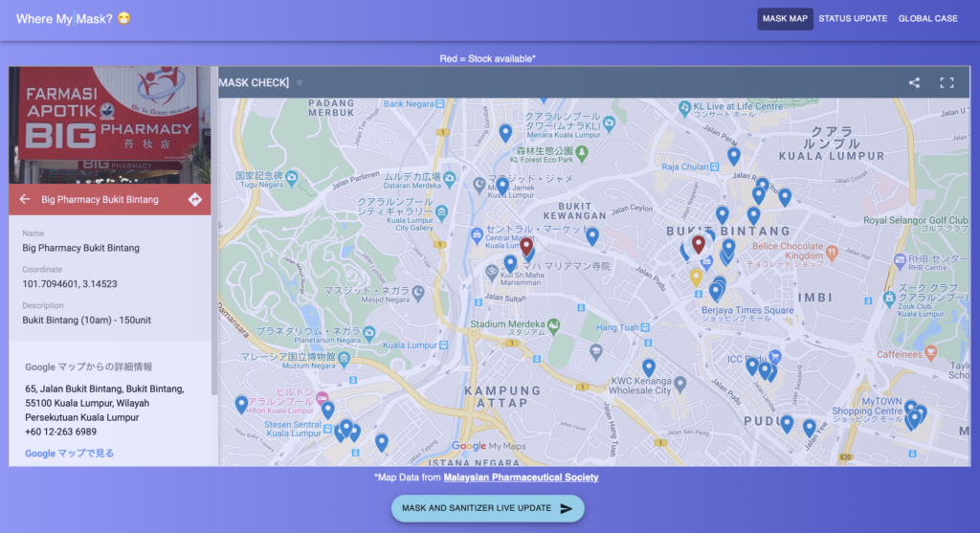This screenshot has width=980, height=533.
Task: Click the Big Pharmacy storefront photo
Action: [x=110, y=125]
